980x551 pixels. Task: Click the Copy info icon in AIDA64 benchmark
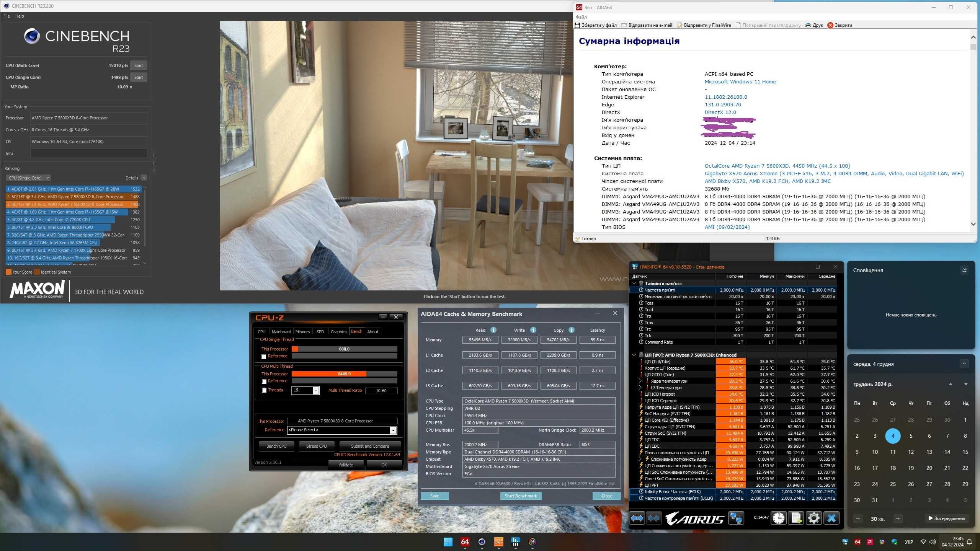point(572,330)
